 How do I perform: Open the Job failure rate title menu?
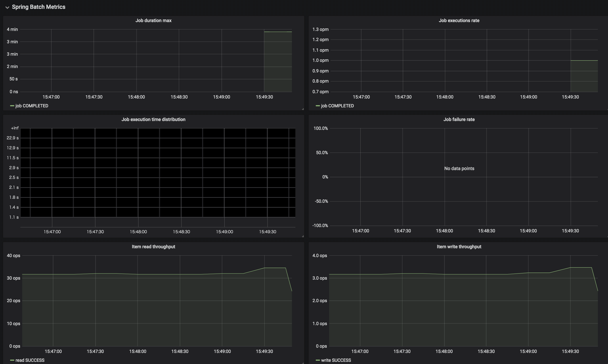(459, 119)
